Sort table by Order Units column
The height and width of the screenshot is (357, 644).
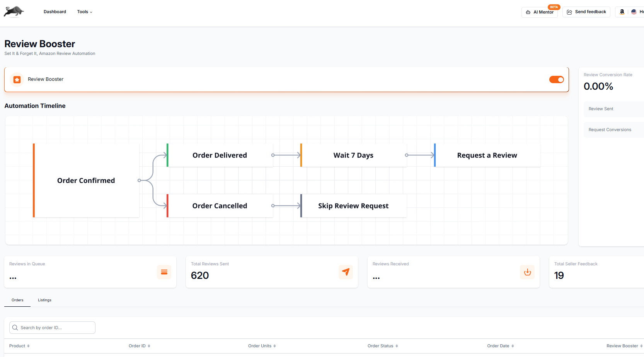click(262, 346)
